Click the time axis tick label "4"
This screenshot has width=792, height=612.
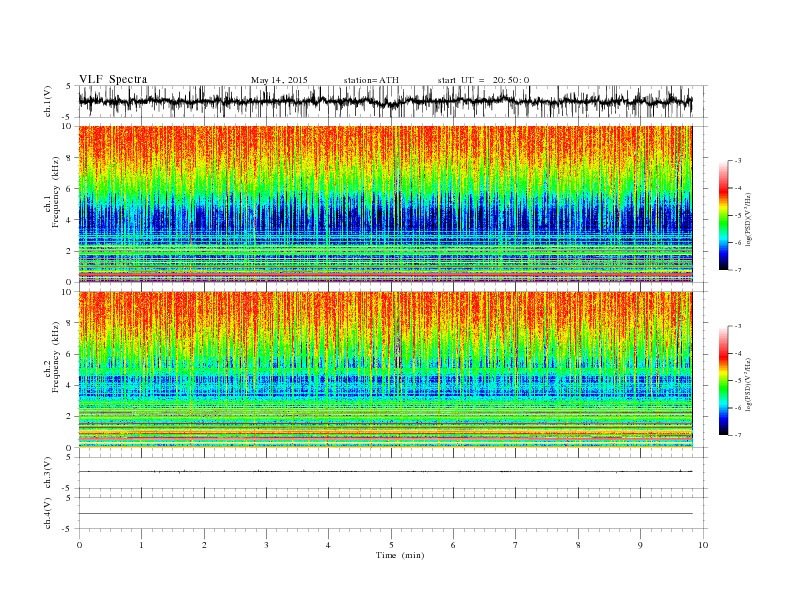(328, 545)
